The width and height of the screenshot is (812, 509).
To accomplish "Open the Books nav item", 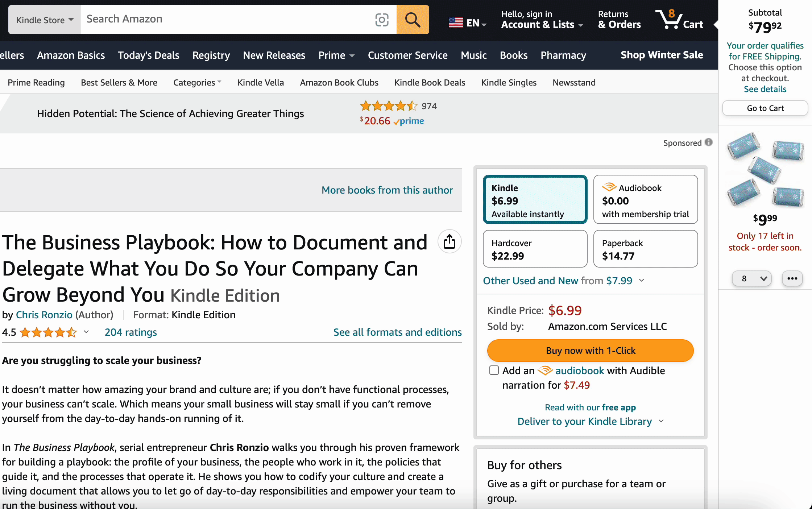I will tap(514, 55).
